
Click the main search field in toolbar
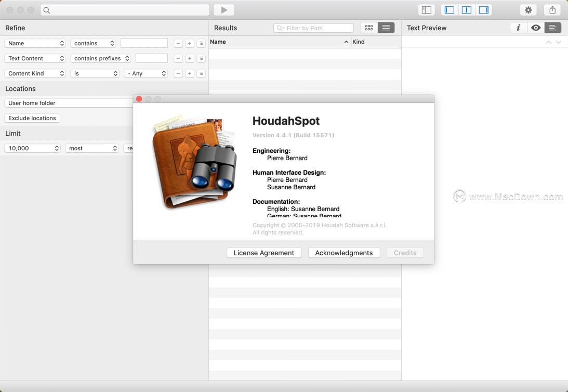tap(125, 10)
